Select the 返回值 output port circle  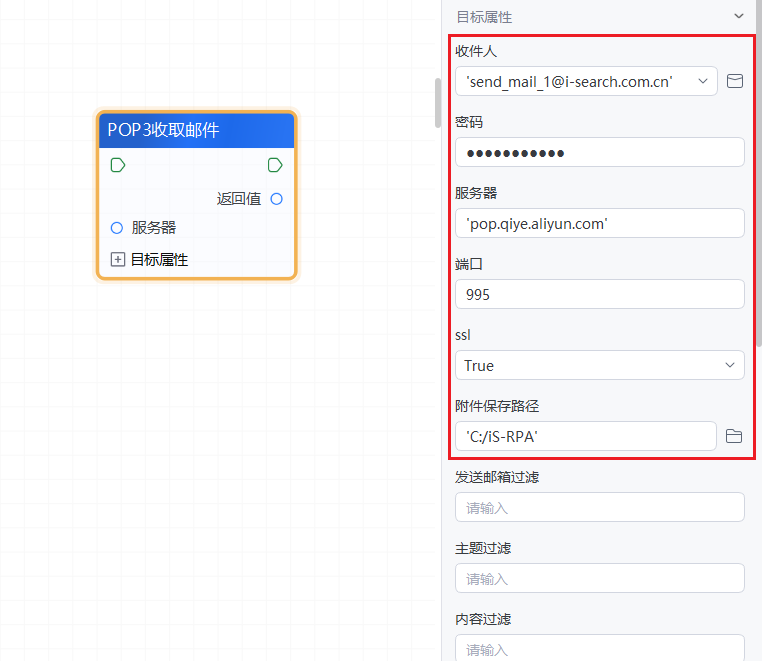click(x=277, y=199)
